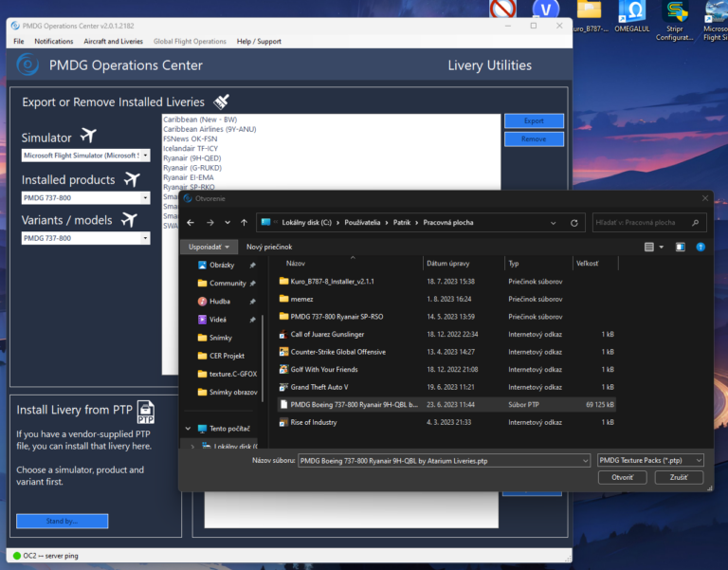The width and height of the screenshot is (728, 570).
Task: Click the PTP file icon in Install Livery
Action: (145, 412)
